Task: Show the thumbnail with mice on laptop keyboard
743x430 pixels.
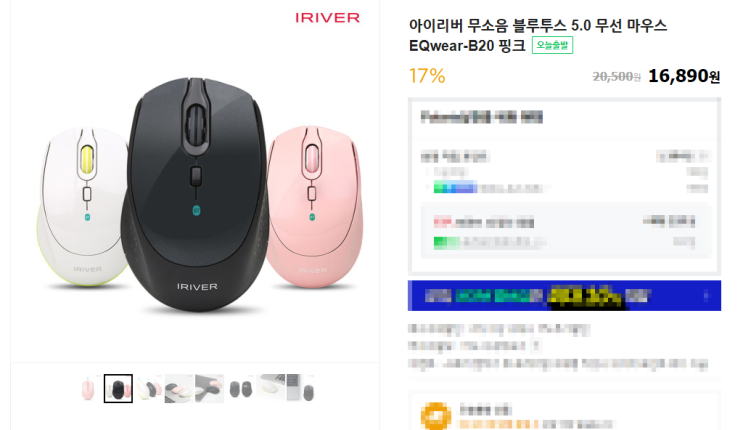Action: (179, 388)
